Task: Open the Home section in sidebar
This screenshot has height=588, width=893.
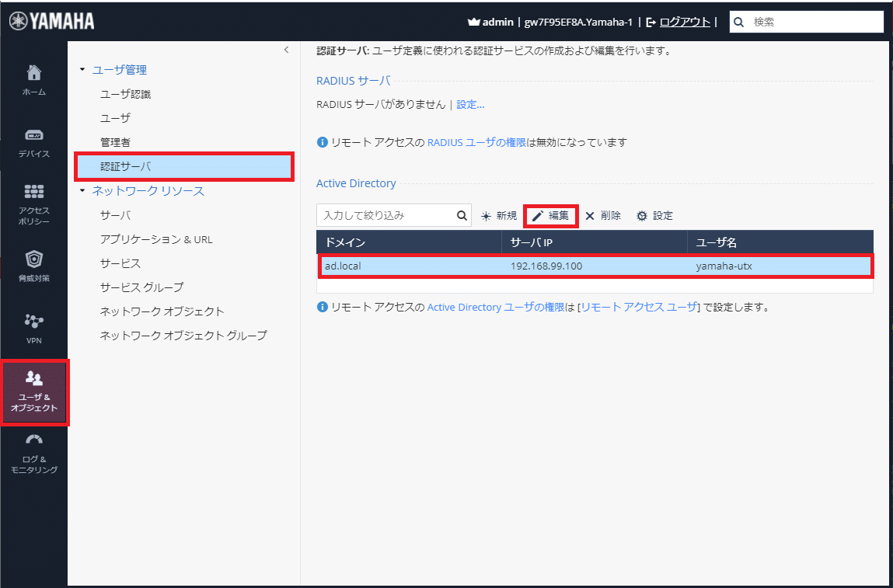Action: pos(33,80)
